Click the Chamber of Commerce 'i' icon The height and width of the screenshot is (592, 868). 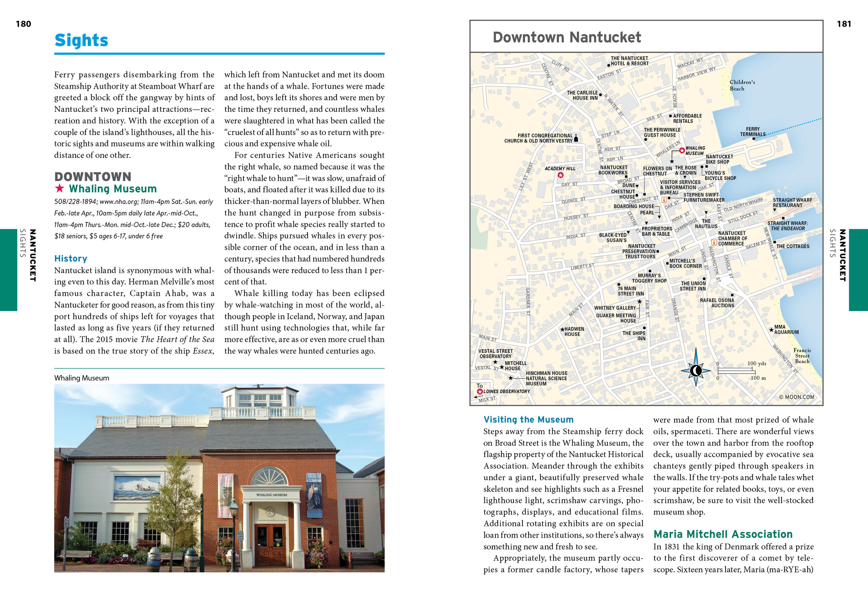click(x=714, y=242)
